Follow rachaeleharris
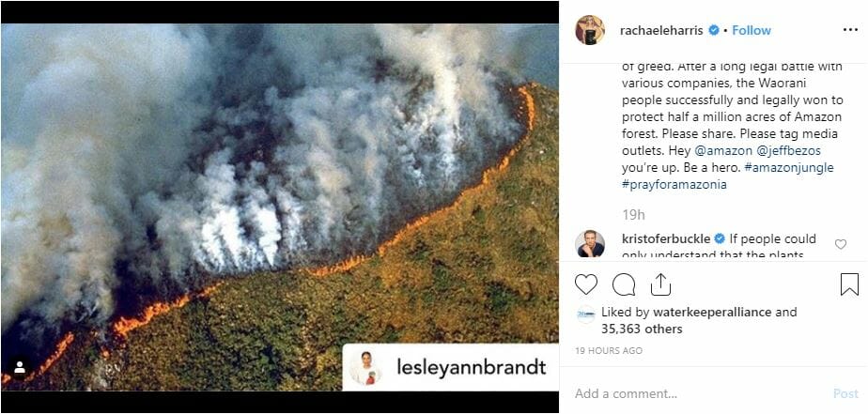 (x=752, y=30)
